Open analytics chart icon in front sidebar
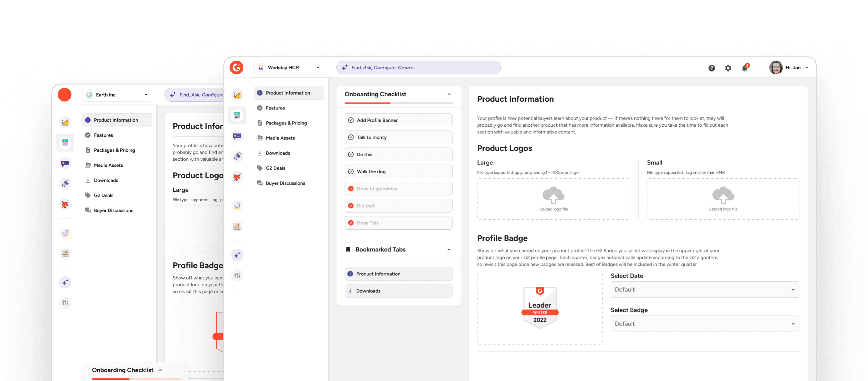 (237, 95)
